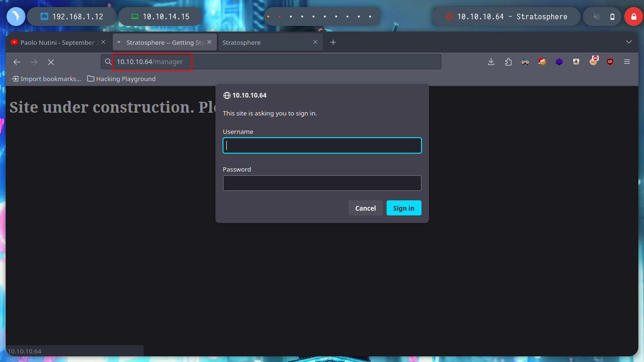Select the first yellow workspace dot

(x=268, y=16)
